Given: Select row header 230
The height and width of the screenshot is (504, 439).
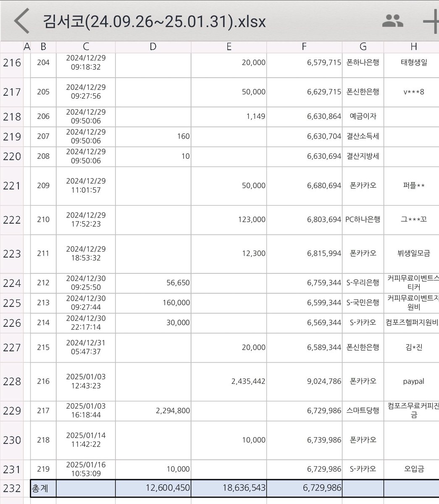Looking at the screenshot, I should click(12, 440).
